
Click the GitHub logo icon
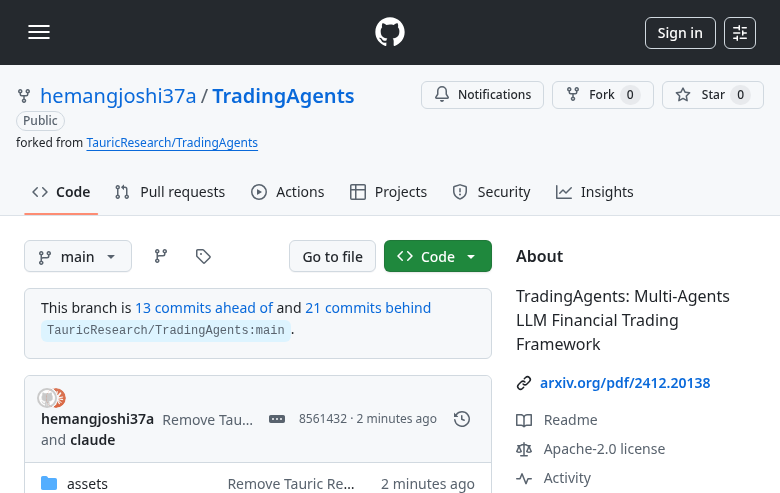pyautogui.click(x=390, y=32)
